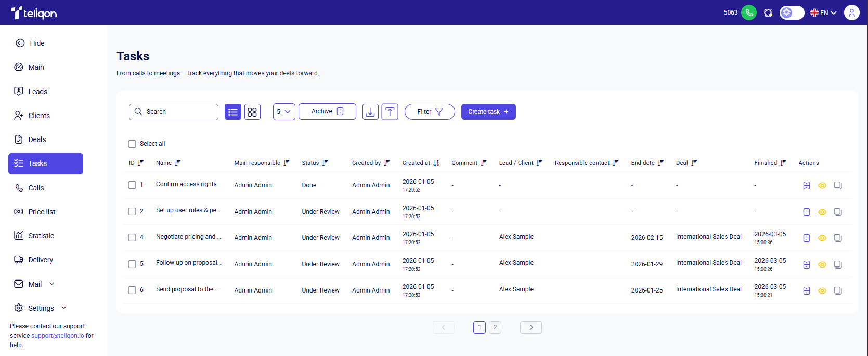Go to Price list in sidebar

click(x=42, y=212)
